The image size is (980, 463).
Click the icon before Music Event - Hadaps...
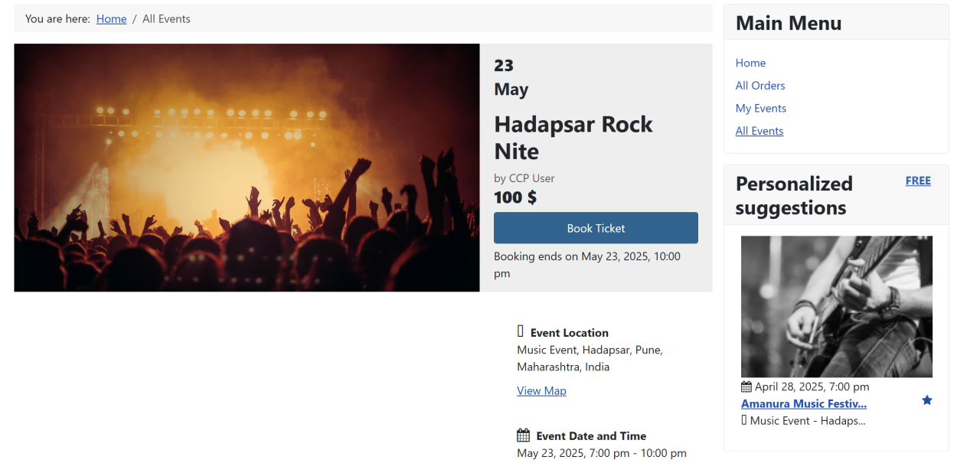[744, 420]
